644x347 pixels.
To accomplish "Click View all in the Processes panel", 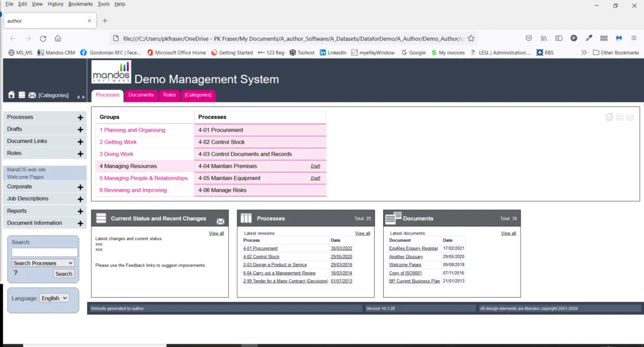I will tap(363, 234).
